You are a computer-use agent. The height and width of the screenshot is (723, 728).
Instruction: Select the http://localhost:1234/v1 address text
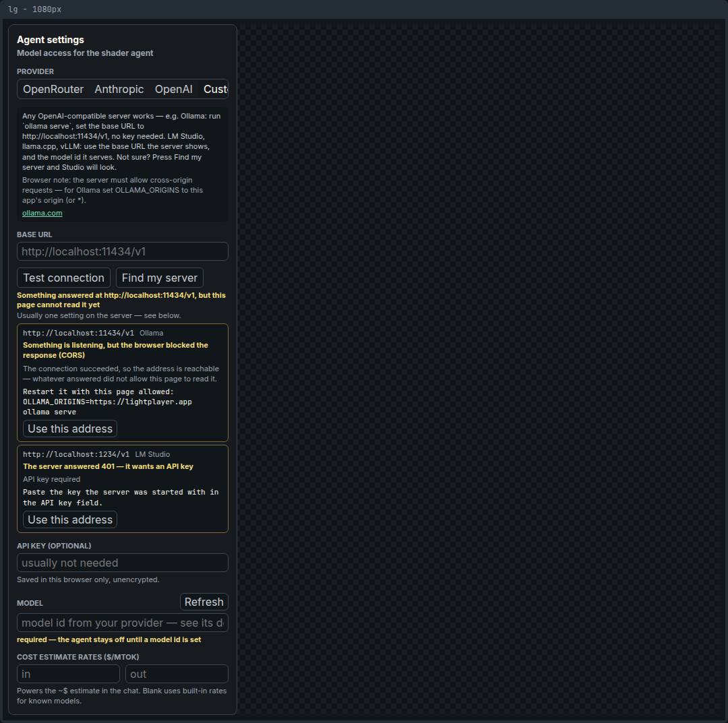(x=76, y=454)
